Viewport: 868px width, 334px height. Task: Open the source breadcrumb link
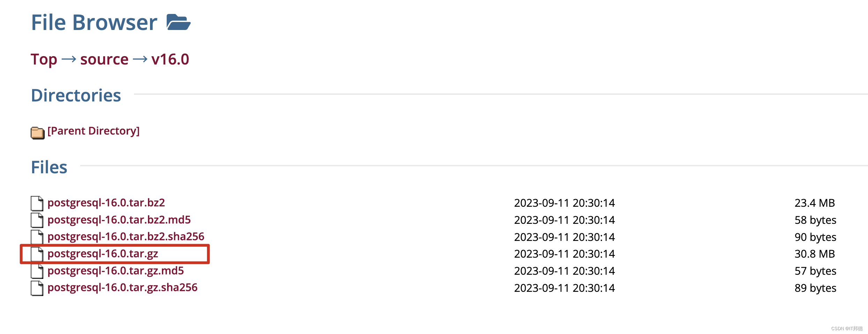tap(104, 59)
